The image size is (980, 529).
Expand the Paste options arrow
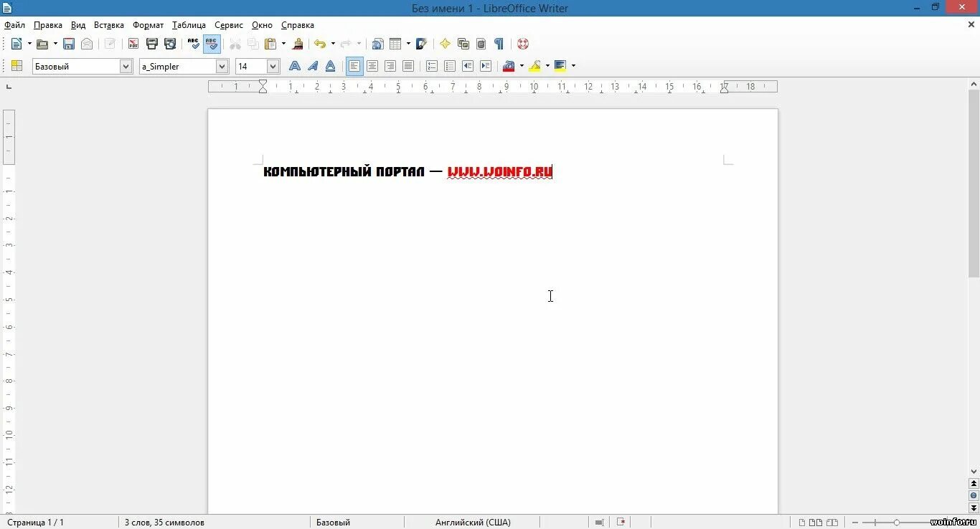pos(283,44)
